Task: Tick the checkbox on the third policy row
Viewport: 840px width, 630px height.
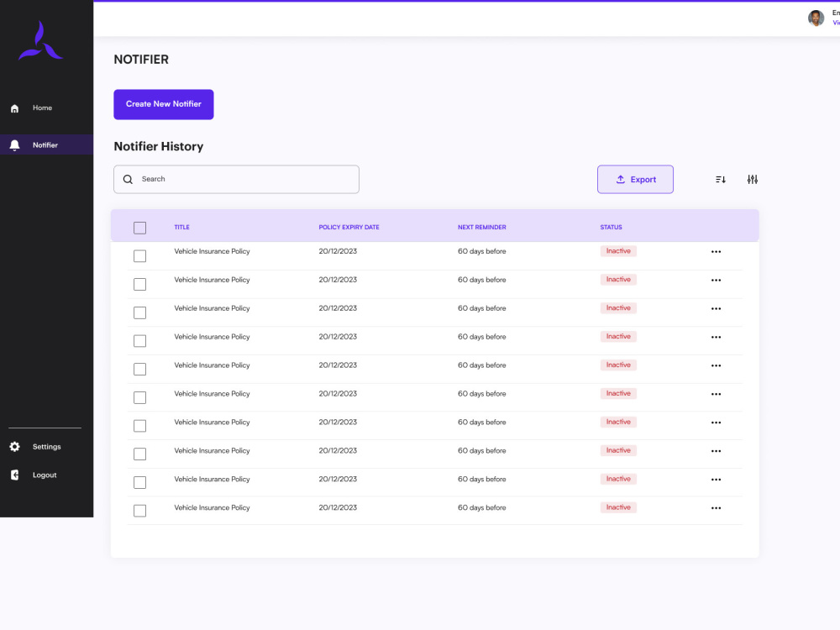Action: click(139, 312)
